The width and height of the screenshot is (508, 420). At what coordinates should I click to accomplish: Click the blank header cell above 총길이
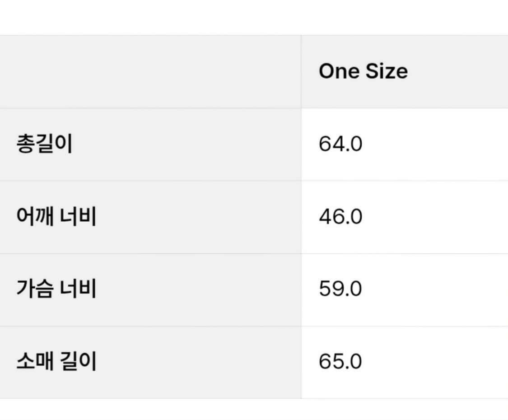pyautogui.click(x=150, y=71)
